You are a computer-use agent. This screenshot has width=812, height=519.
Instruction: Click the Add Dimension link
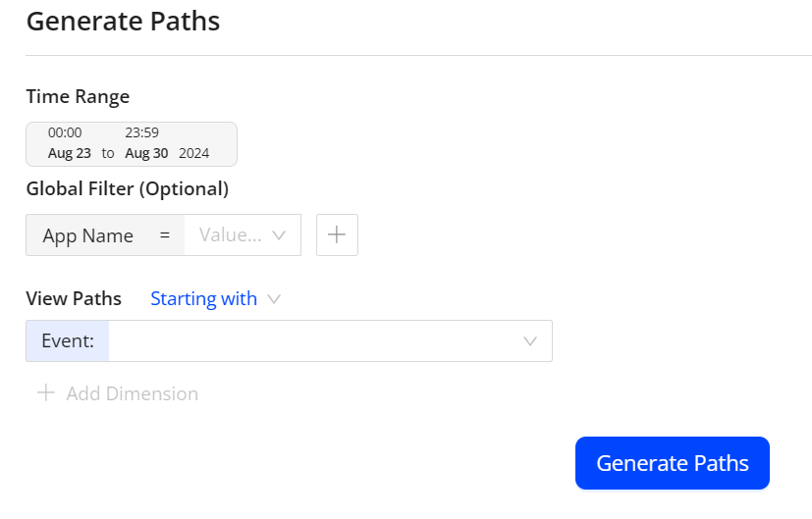[132, 393]
